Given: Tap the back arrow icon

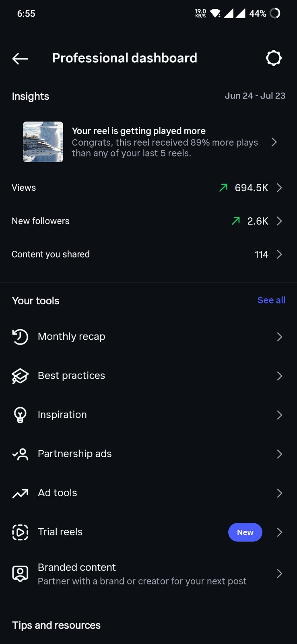Looking at the screenshot, I should click(x=20, y=59).
